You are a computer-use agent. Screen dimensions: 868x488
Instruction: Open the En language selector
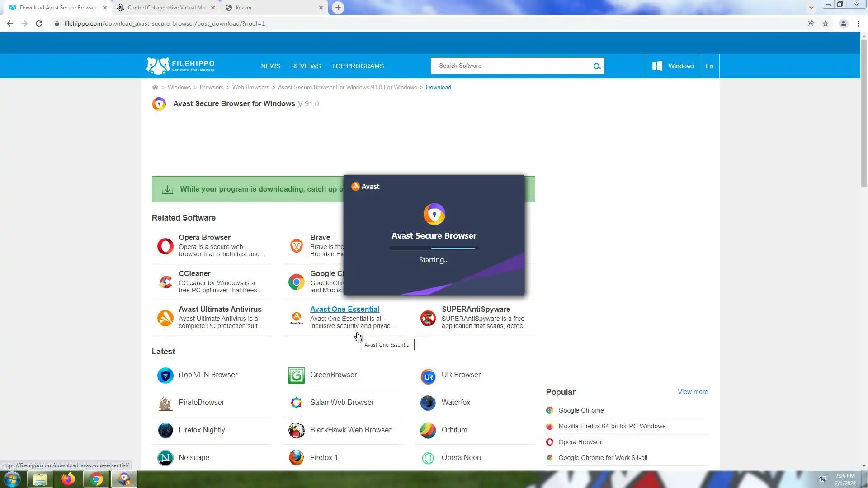pyautogui.click(x=709, y=66)
